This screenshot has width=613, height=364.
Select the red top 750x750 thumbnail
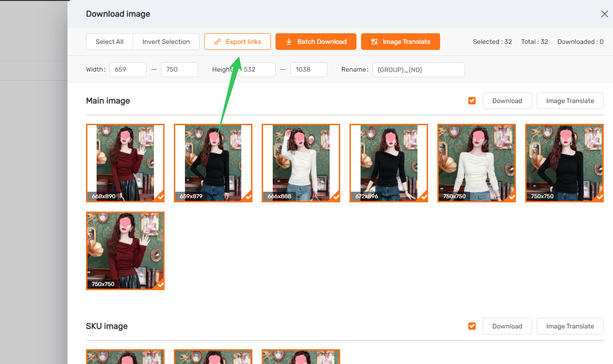pos(125,251)
